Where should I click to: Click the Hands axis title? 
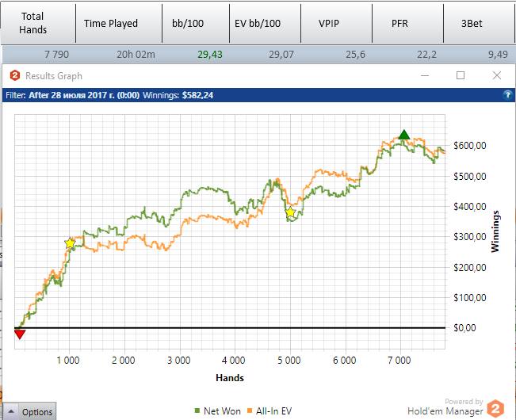click(x=230, y=377)
